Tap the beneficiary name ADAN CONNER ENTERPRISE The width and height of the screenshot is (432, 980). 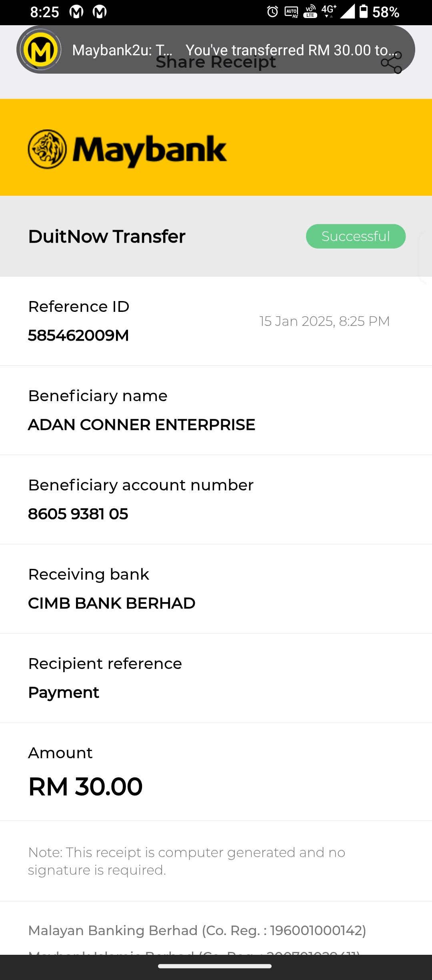(142, 425)
